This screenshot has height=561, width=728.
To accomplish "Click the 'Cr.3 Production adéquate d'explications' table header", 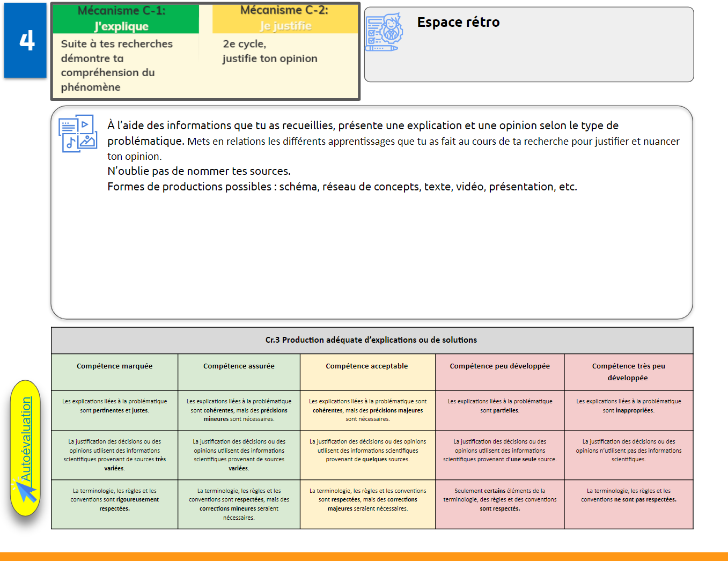I will pyautogui.click(x=372, y=340).
